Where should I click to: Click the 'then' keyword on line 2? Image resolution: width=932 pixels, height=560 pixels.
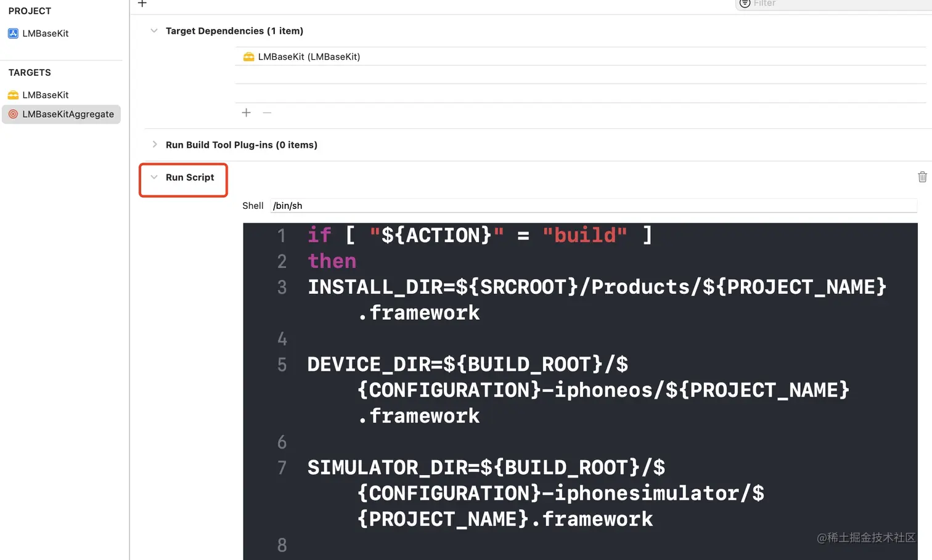(x=332, y=261)
